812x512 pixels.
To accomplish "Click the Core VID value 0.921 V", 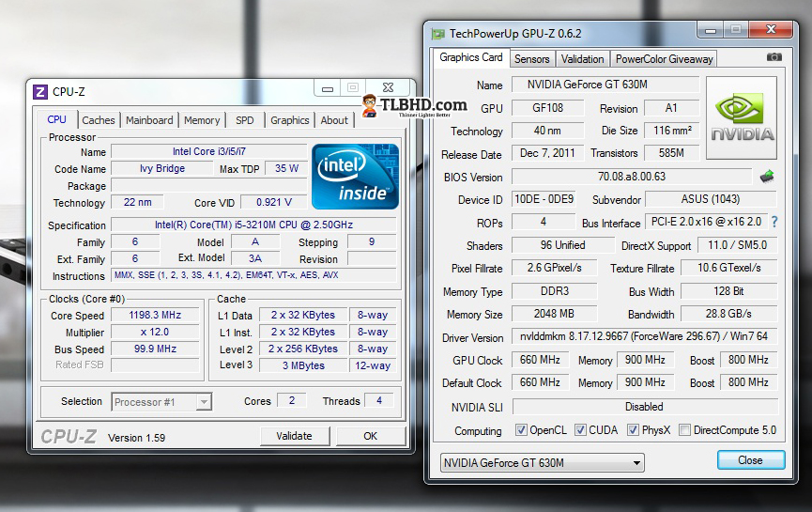I will (x=274, y=202).
